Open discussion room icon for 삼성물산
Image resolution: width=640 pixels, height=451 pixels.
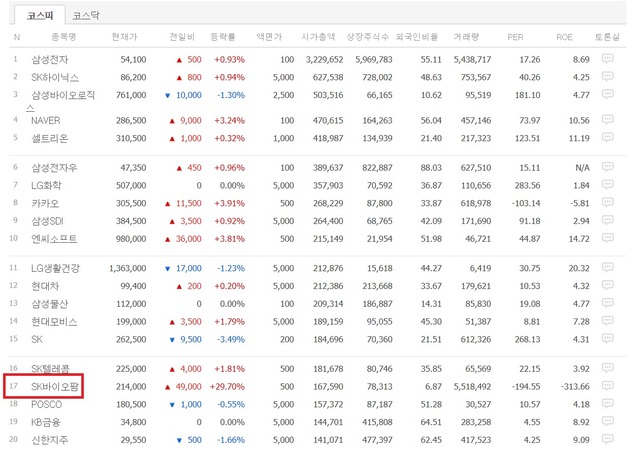pyautogui.click(x=607, y=303)
